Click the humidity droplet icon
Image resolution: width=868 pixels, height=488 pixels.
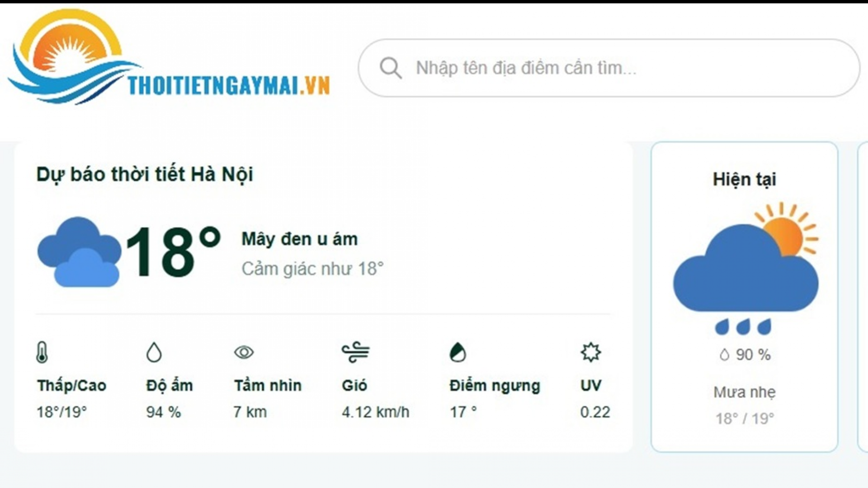click(154, 352)
